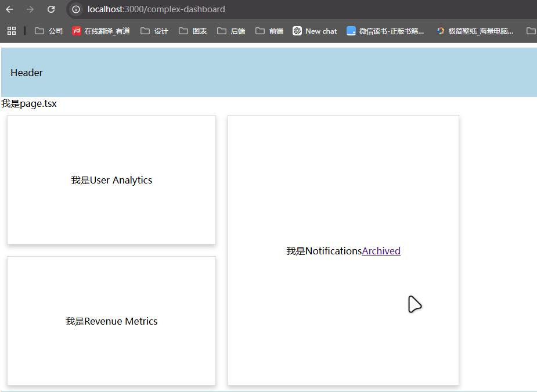Open the New chat bookmark
537x392 pixels.
(315, 31)
